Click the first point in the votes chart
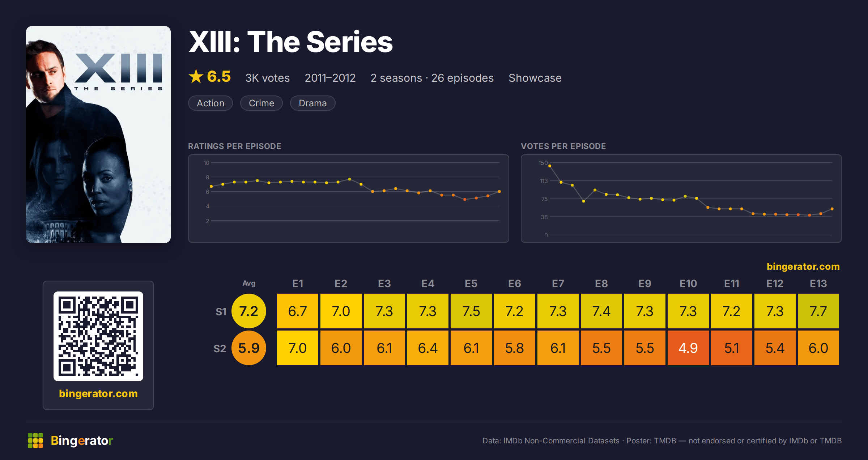This screenshot has height=460, width=868. (550, 166)
